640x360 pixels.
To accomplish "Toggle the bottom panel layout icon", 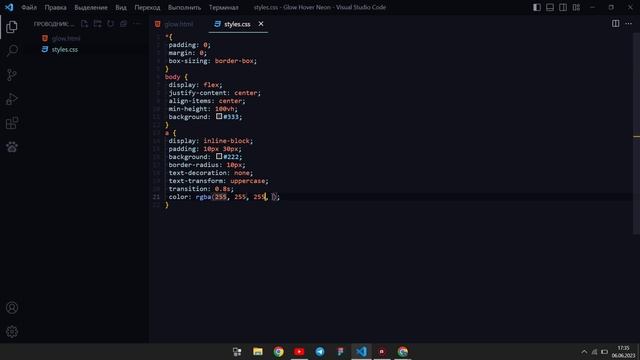I will click(x=550, y=7).
